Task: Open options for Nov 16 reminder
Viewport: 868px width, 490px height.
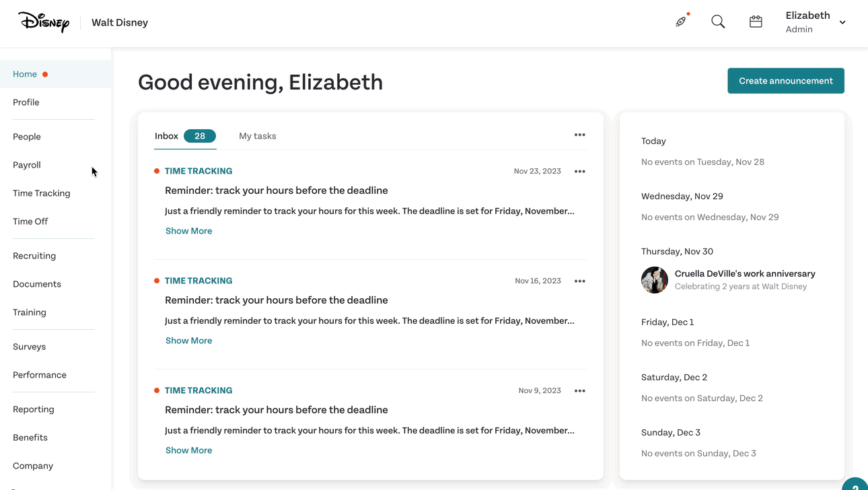Action: (579, 281)
